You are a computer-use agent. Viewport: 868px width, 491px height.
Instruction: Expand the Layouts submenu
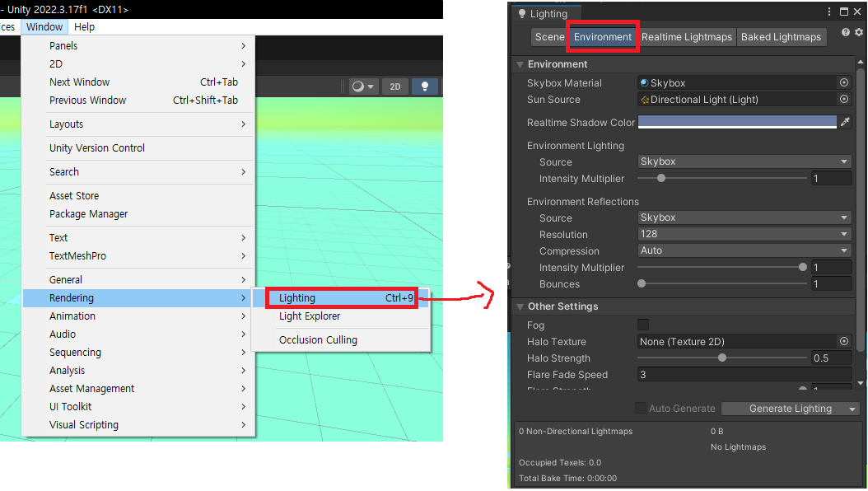point(138,124)
